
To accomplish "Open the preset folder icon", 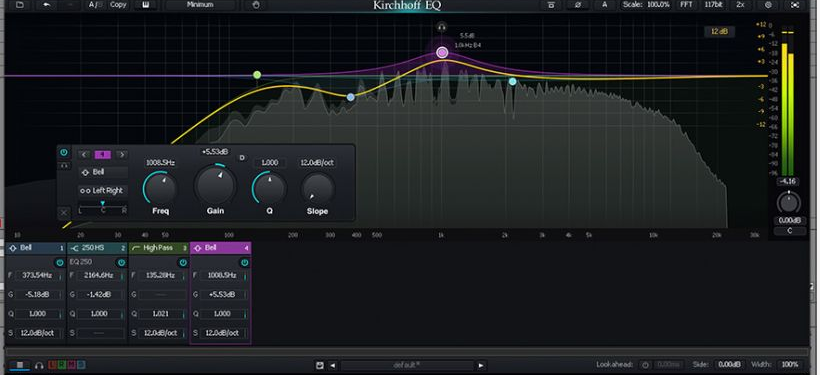I will point(19,5).
